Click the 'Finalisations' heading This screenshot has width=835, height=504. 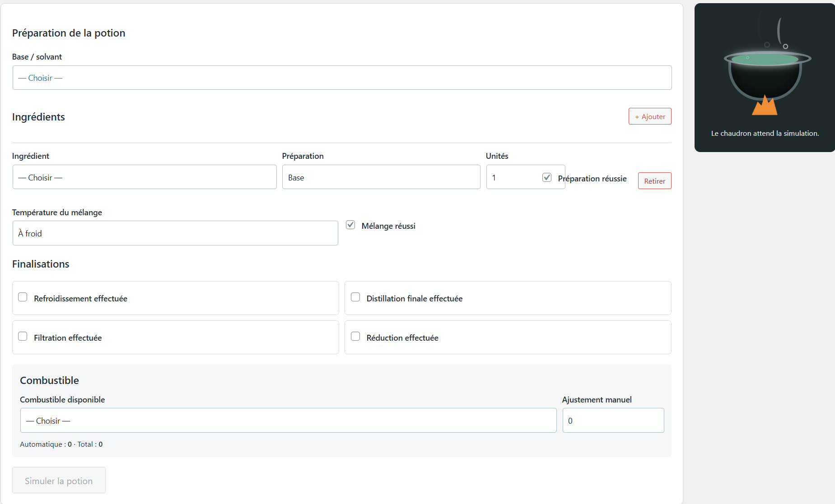coord(41,264)
